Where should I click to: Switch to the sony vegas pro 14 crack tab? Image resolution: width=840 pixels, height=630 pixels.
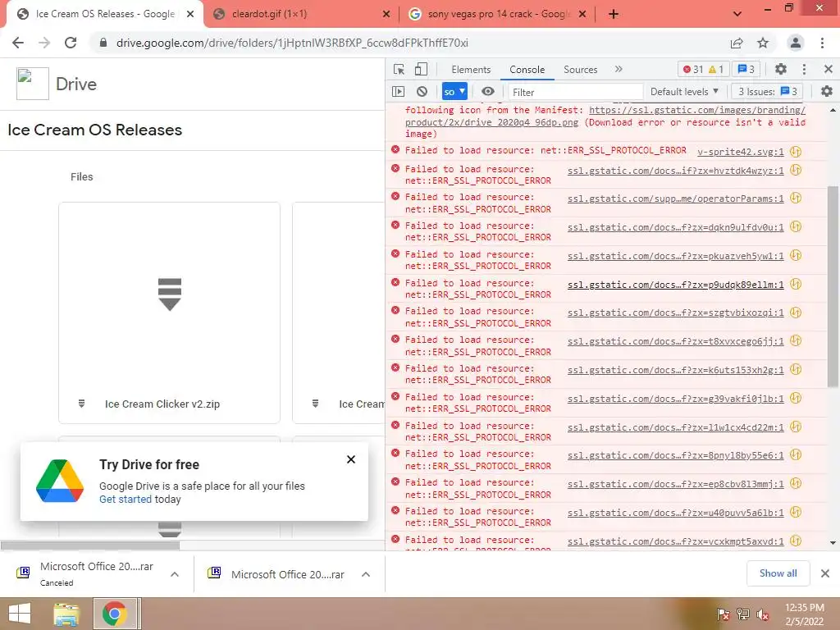point(498,14)
